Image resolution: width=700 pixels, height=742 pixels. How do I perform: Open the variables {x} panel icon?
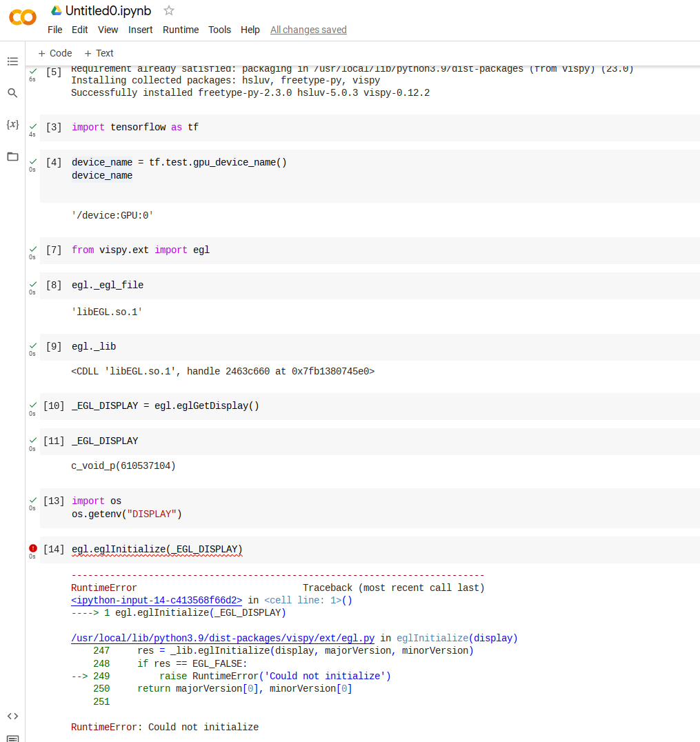click(x=13, y=124)
